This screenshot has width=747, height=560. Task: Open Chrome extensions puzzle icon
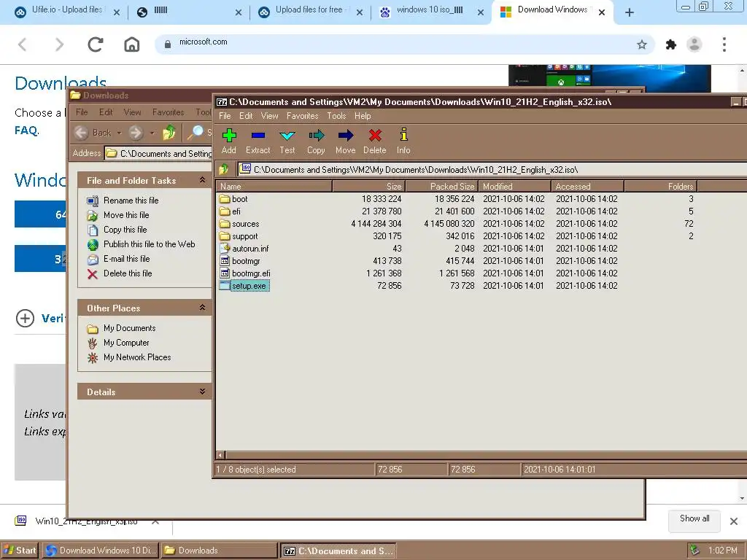pyautogui.click(x=671, y=44)
